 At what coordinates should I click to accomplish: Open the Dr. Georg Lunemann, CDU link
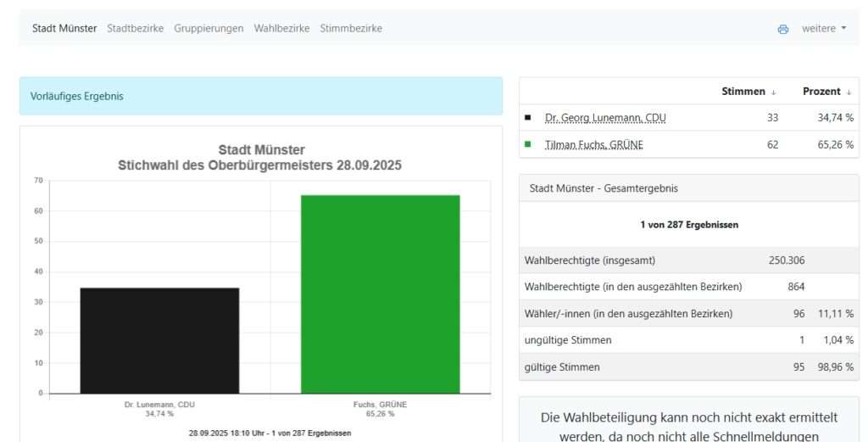click(605, 118)
